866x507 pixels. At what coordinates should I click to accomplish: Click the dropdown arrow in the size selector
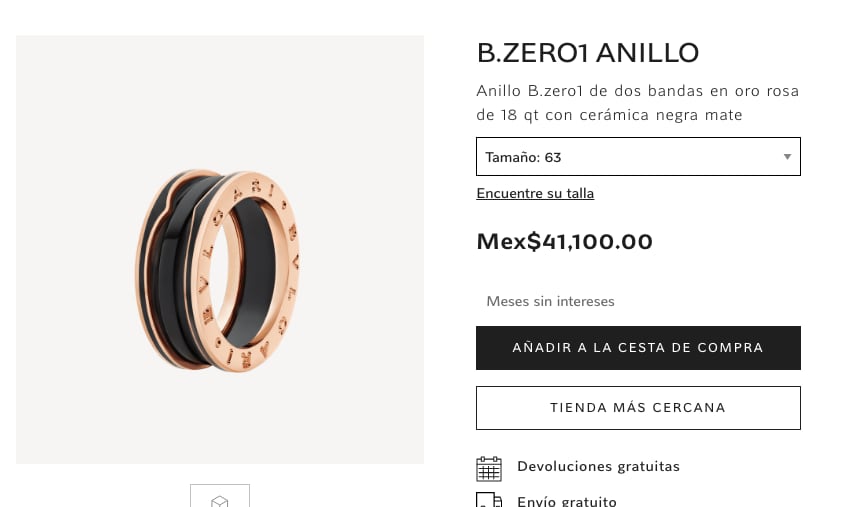point(787,157)
